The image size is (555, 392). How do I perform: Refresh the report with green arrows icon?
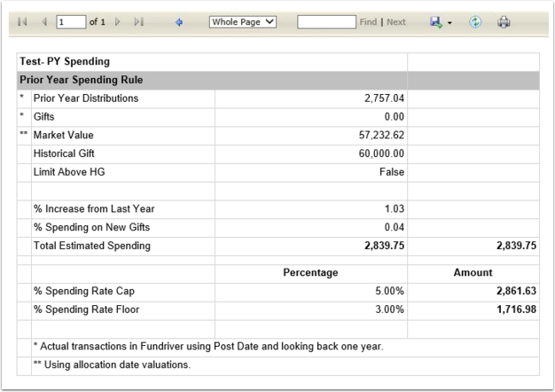pos(475,22)
